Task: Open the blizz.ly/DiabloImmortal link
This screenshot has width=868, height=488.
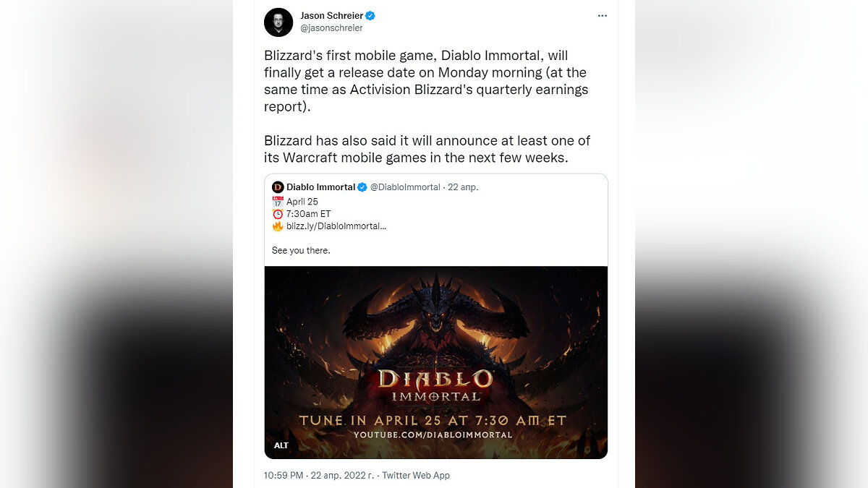Action: coord(336,226)
